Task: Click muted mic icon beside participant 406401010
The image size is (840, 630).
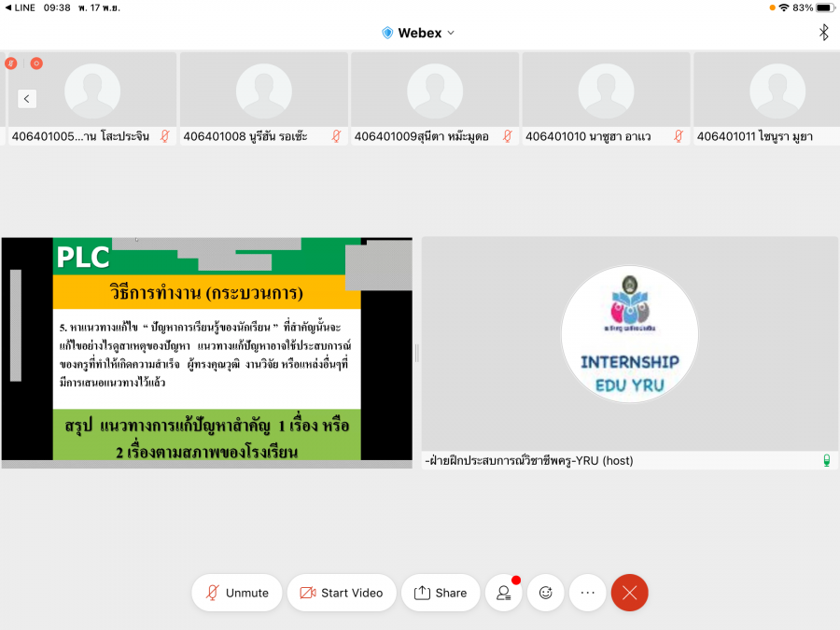Action: (679, 136)
